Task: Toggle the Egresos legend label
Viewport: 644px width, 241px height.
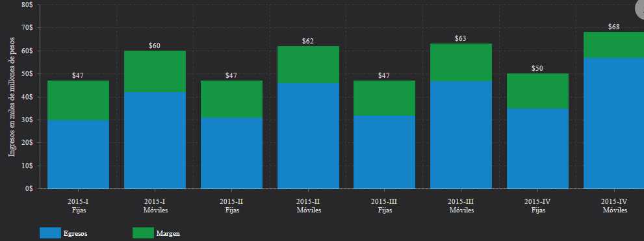Action: [75, 234]
